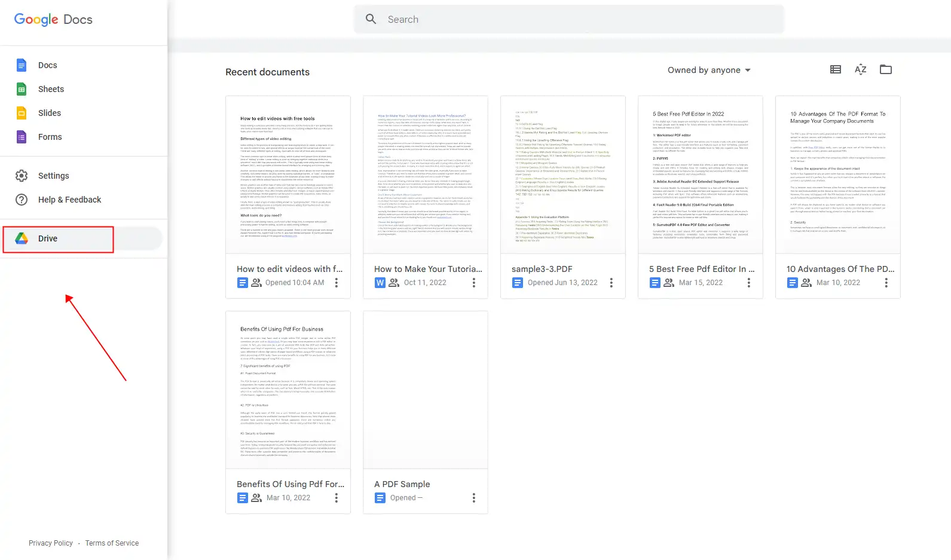The width and height of the screenshot is (951, 560).
Task: Open Settings in the sidebar
Action: 81,176
